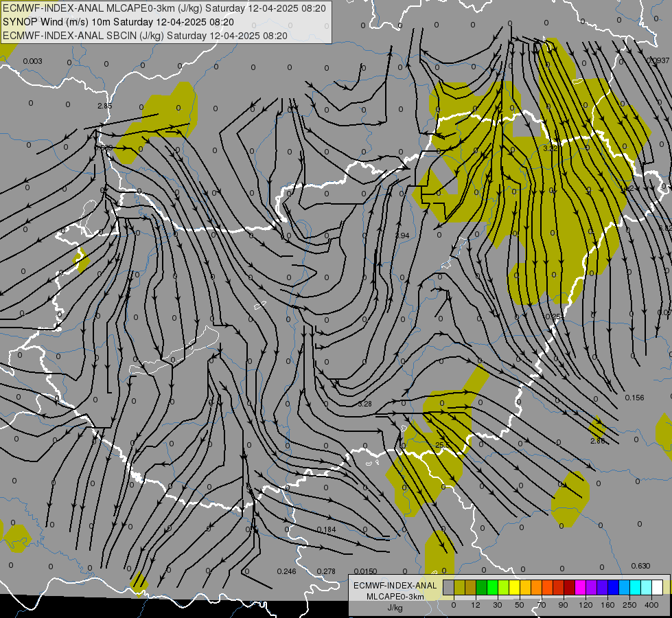Click the legend text MLCAPE0-3km

coord(395,597)
